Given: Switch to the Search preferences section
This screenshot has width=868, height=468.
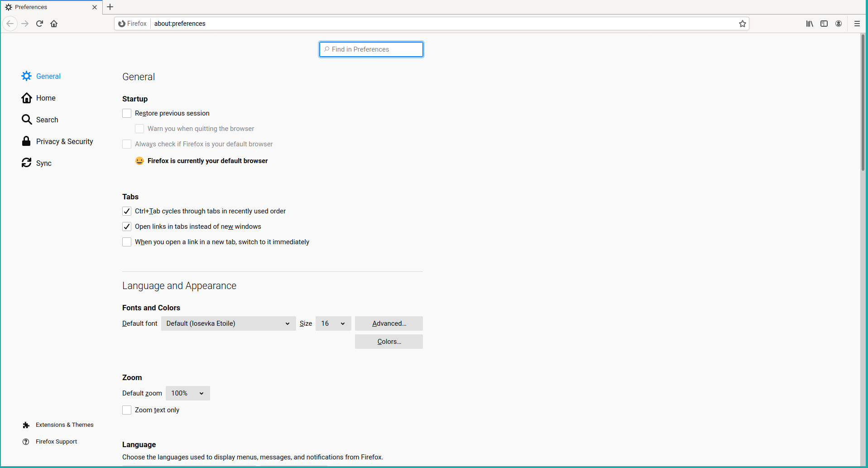Looking at the screenshot, I should 47,120.
